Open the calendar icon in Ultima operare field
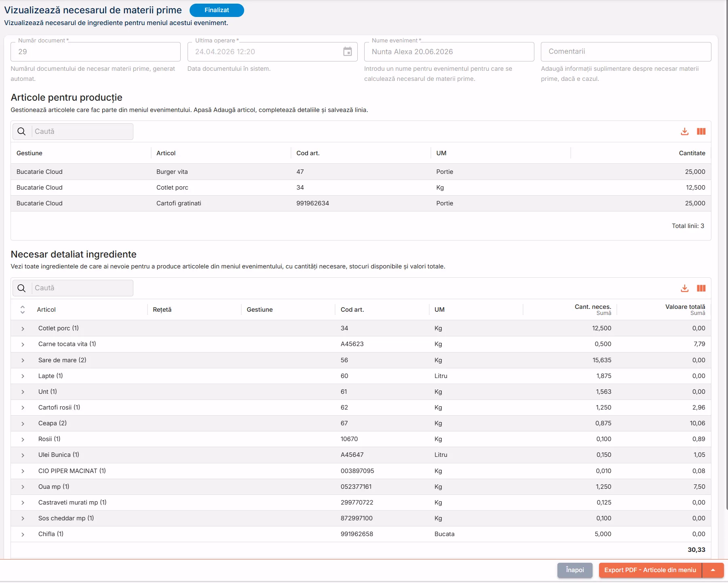 click(x=347, y=52)
